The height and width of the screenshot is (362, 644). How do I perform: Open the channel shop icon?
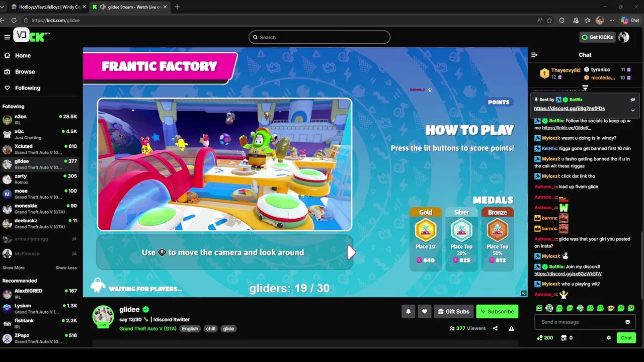click(x=564, y=338)
